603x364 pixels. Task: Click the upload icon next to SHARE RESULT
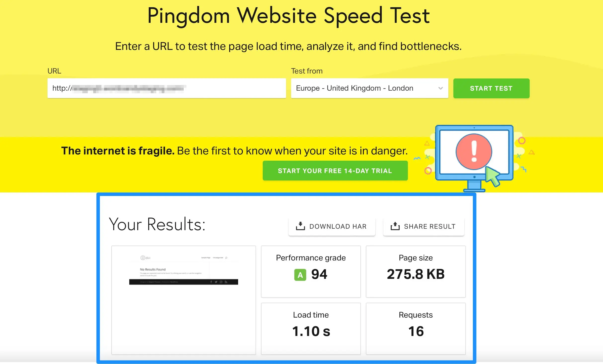(395, 226)
